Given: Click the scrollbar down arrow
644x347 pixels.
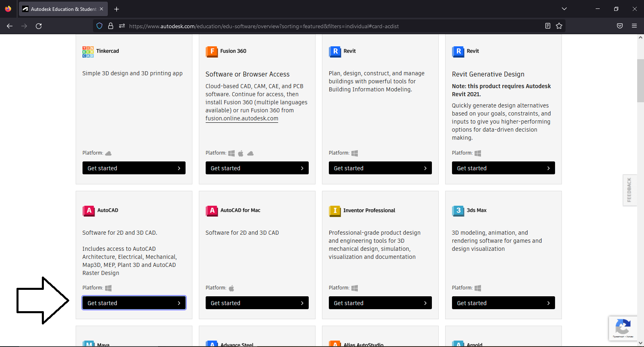Looking at the screenshot, I should [640, 343].
